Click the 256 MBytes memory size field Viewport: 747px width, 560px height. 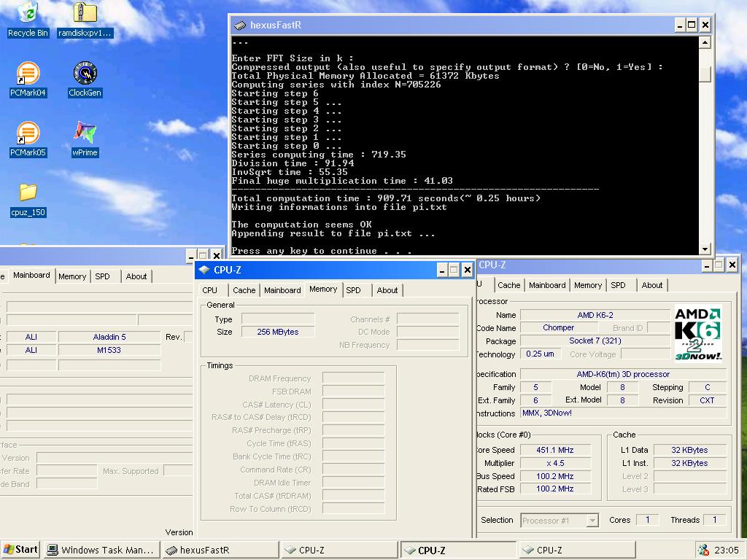click(x=278, y=332)
